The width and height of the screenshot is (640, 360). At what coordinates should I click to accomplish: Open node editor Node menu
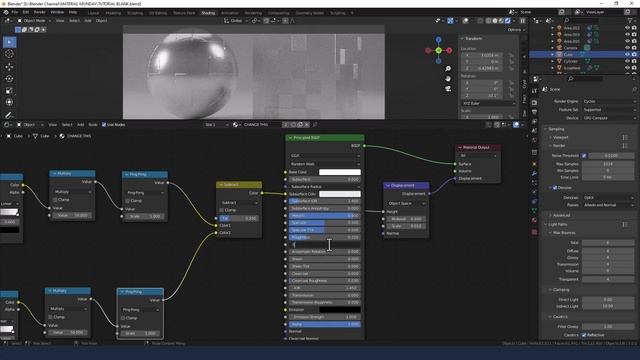pyautogui.click(x=93, y=125)
